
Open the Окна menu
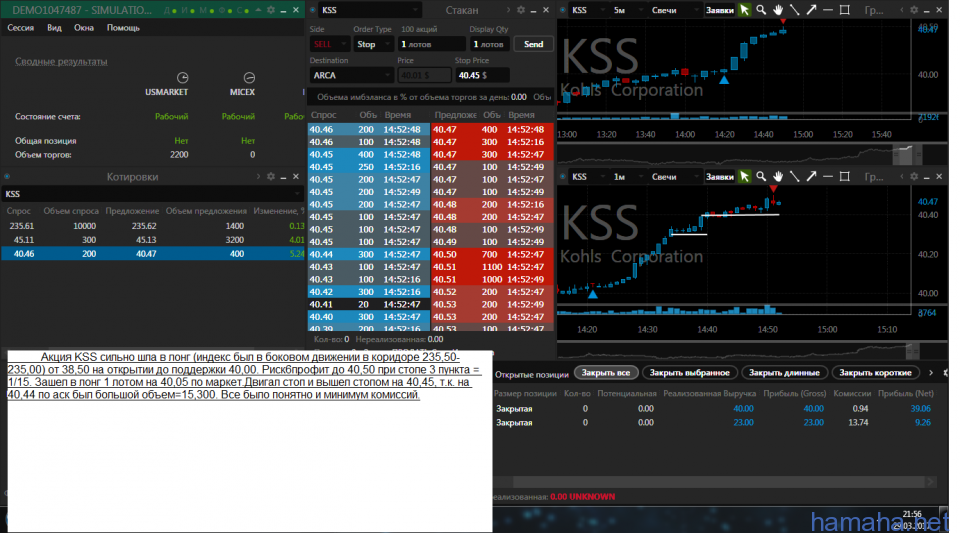pyautogui.click(x=84, y=28)
